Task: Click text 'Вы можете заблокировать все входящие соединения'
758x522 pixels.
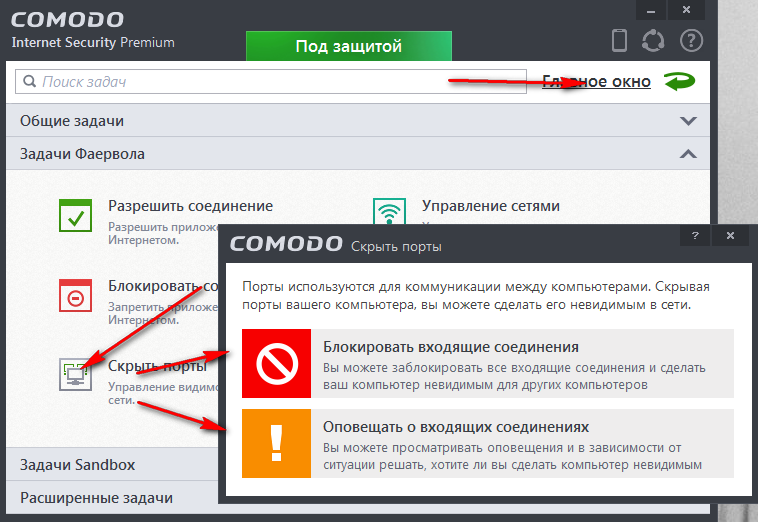Action: (x=483, y=368)
